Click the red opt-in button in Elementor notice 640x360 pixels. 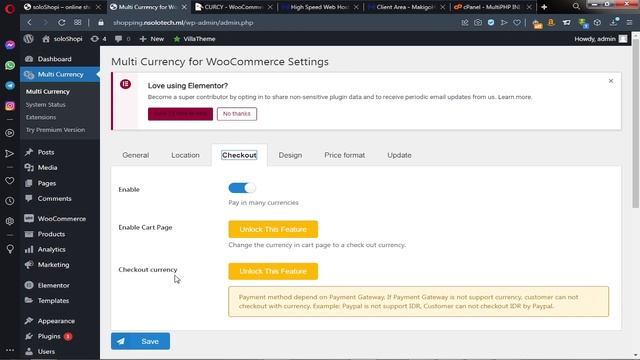(180, 114)
